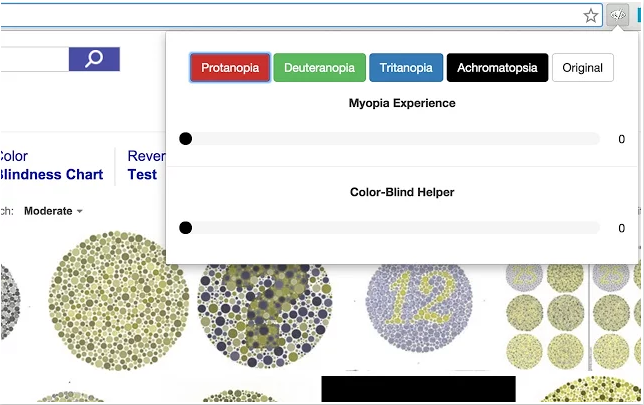
Task: Click in the search text field
Action: (x=34, y=59)
